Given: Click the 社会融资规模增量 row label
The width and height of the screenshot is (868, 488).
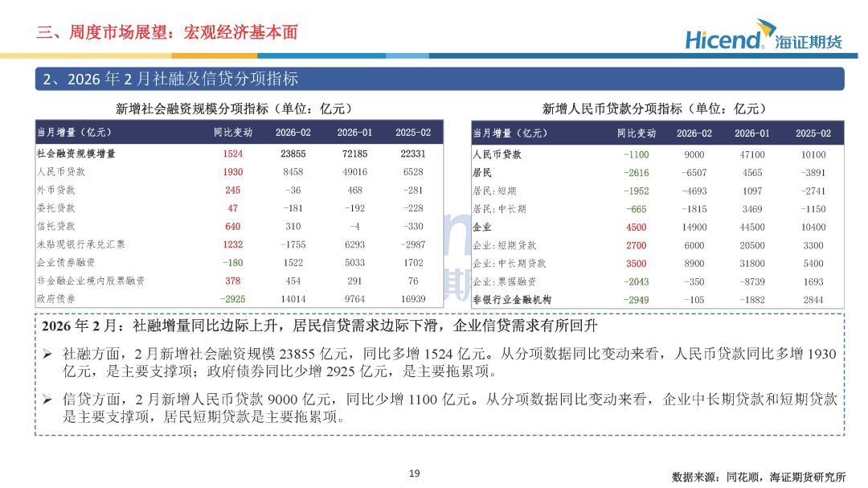Looking at the screenshot, I should [x=76, y=154].
